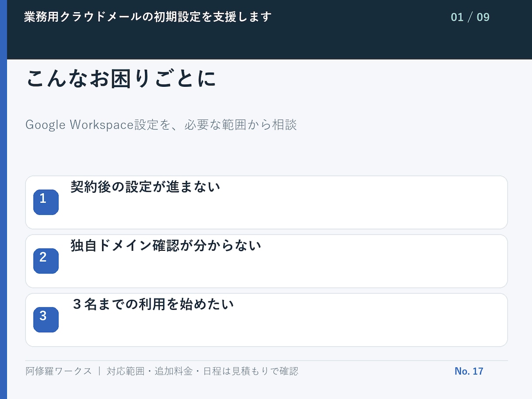This screenshot has height=399, width=532.
Task: Click the No. 17 label
Action: 469,371
